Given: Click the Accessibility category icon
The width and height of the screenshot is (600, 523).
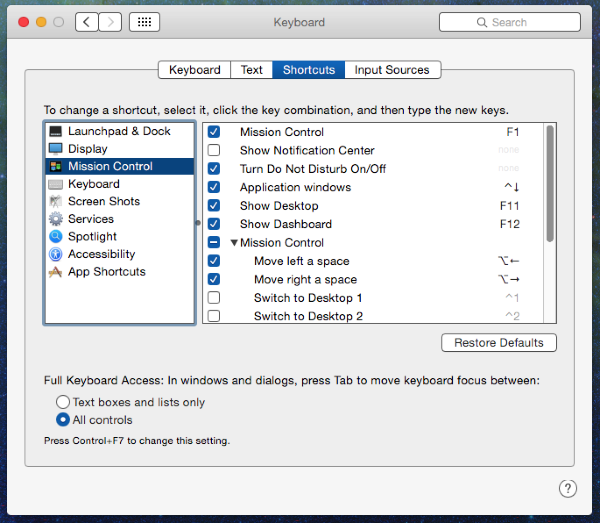Looking at the screenshot, I should click(x=55, y=254).
